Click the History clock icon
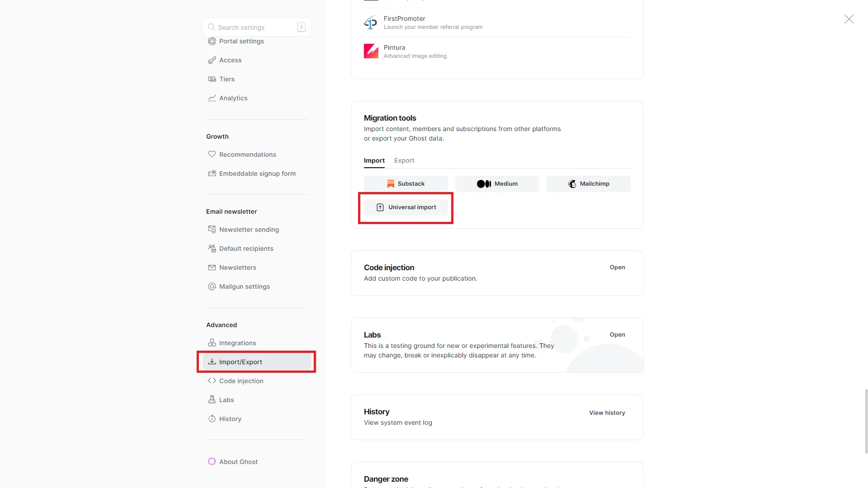Image resolution: width=868 pixels, height=488 pixels. tap(212, 419)
